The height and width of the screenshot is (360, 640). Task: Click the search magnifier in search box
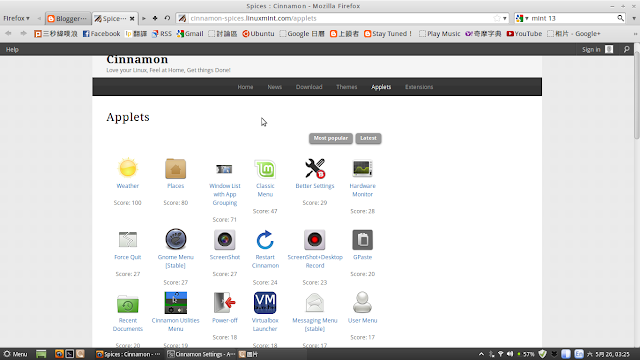point(620,18)
